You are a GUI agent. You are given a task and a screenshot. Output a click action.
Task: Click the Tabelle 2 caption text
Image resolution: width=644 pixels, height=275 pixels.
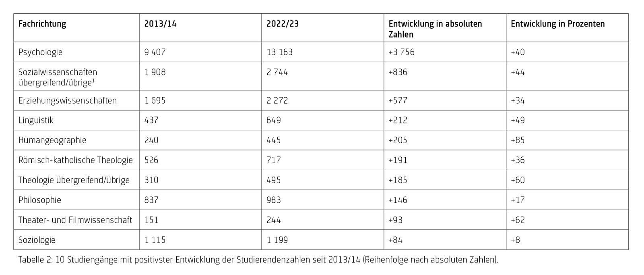[x=258, y=260]
